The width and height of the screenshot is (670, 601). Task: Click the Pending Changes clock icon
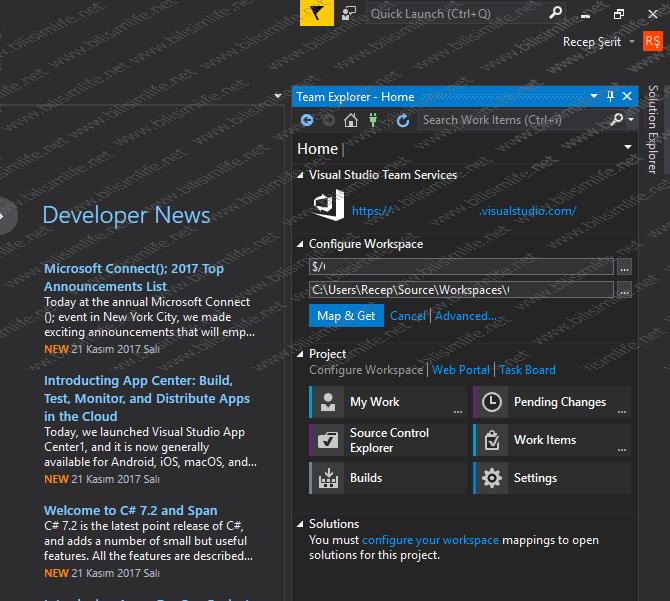coord(492,402)
